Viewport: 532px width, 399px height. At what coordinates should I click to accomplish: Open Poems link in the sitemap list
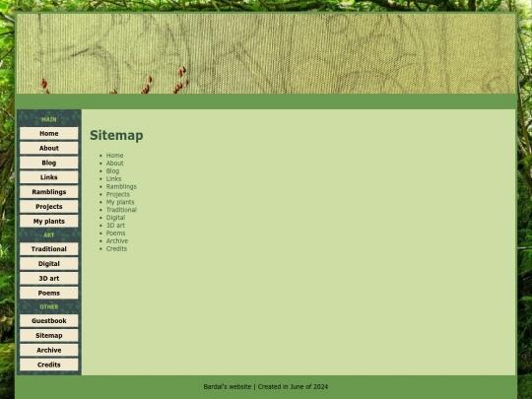[x=115, y=233]
